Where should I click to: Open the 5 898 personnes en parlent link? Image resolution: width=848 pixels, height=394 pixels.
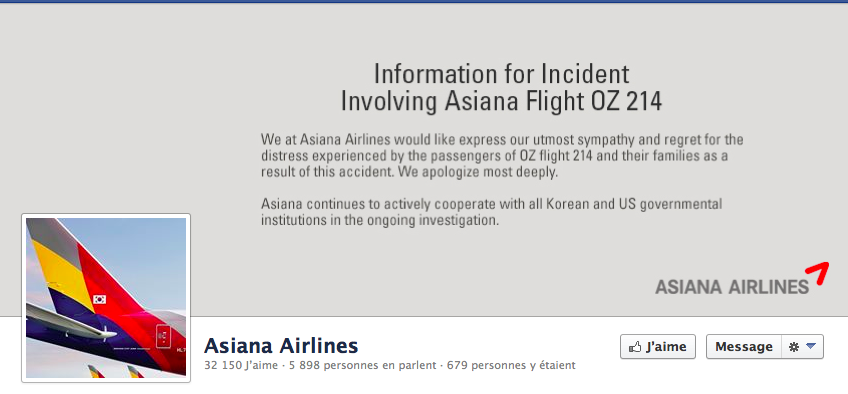pos(362,365)
